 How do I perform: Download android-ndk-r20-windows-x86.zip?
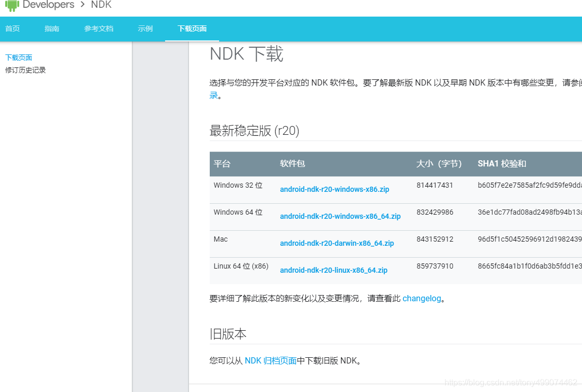click(334, 189)
